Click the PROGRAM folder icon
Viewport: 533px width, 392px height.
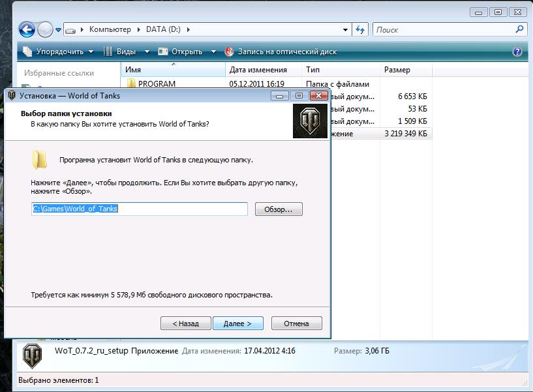[x=131, y=83]
